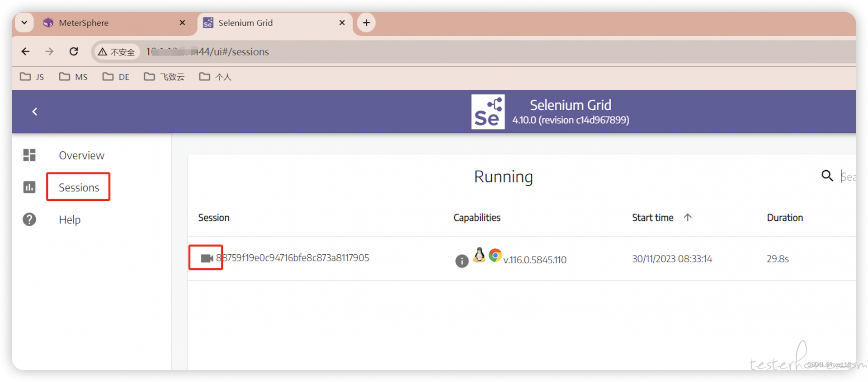Click the Linux penguin icon
The image size is (868, 382).
(x=479, y=255)
